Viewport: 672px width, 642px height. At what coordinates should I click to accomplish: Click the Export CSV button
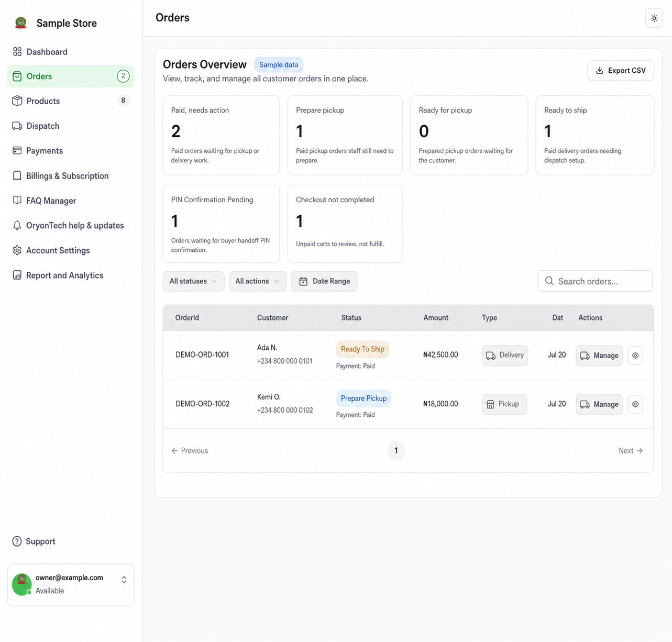(621, 71)
